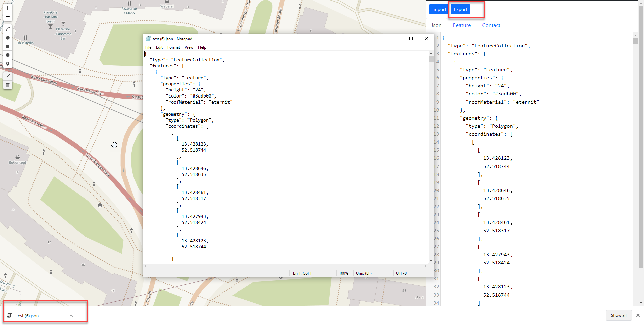Select the draw polyline tool

pos(8,29)
